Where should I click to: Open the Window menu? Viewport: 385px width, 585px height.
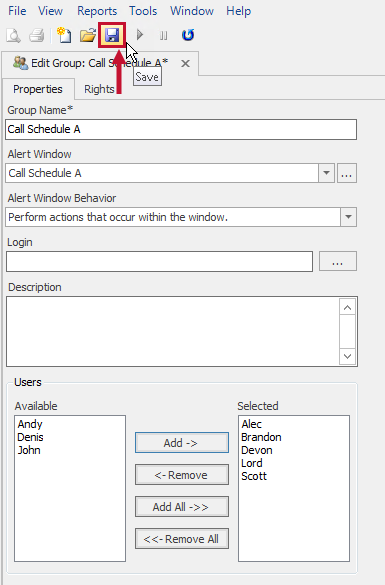192,11
